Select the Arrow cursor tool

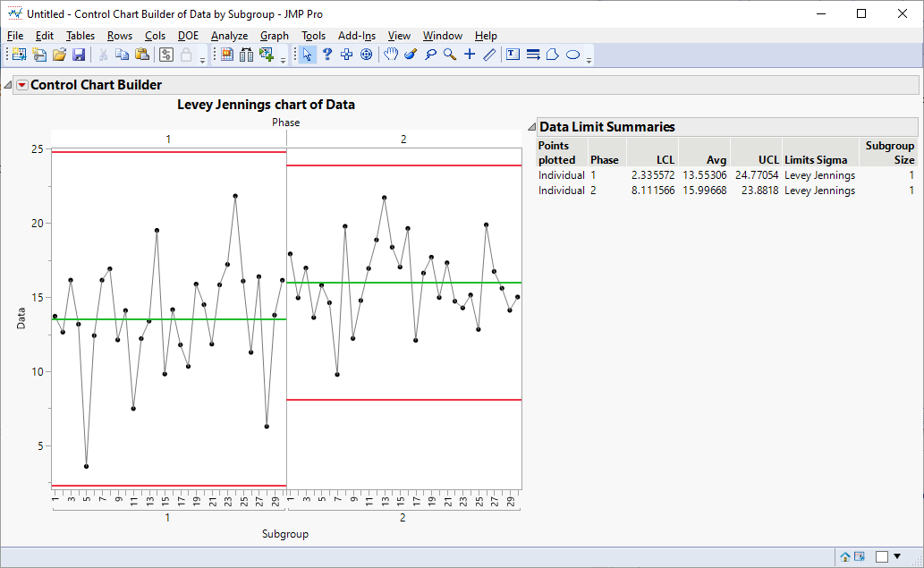[x=307, y=55]
